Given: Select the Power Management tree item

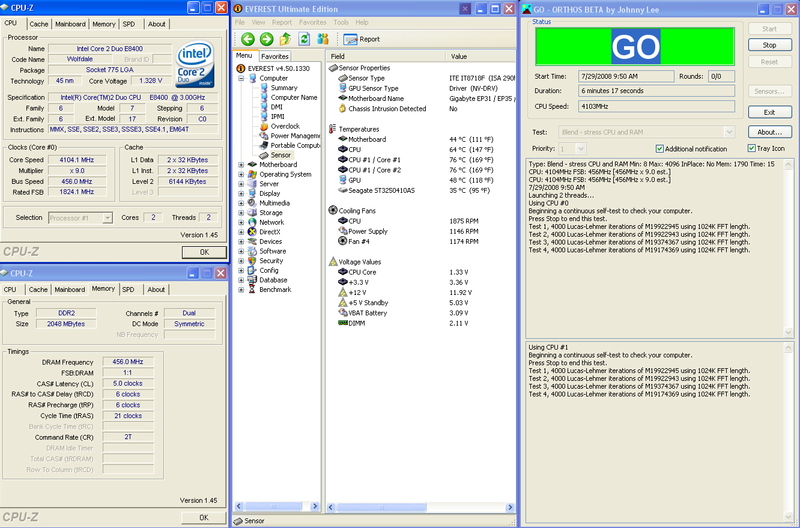Looking at the screenshot, I should click(x=295, y=136).
